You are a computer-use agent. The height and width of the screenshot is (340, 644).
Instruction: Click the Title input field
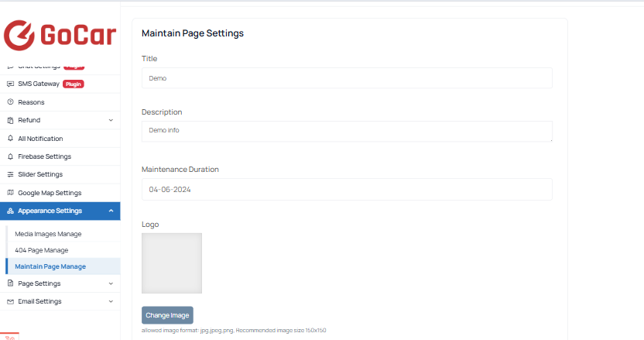[x=347, y=78]
